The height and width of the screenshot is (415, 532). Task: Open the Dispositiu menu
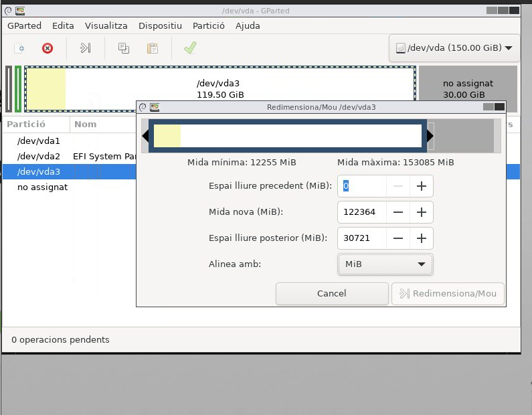(160, 25)
